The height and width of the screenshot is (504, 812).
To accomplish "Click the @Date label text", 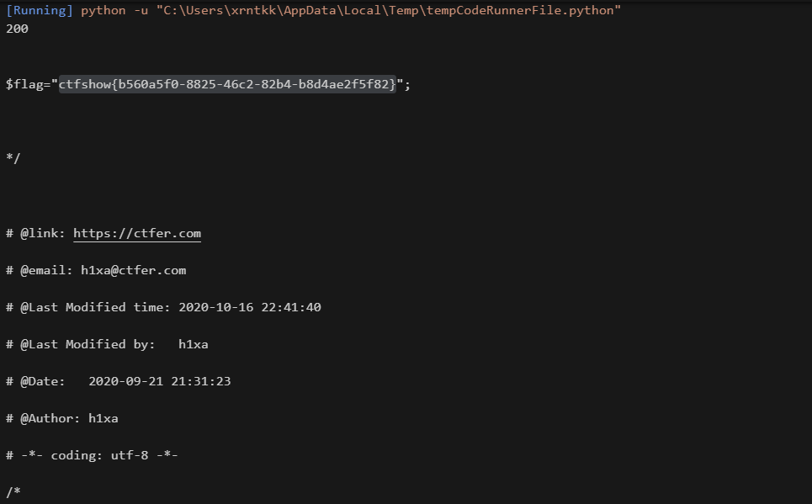I will pyautogui.click(x=43, y=381).
